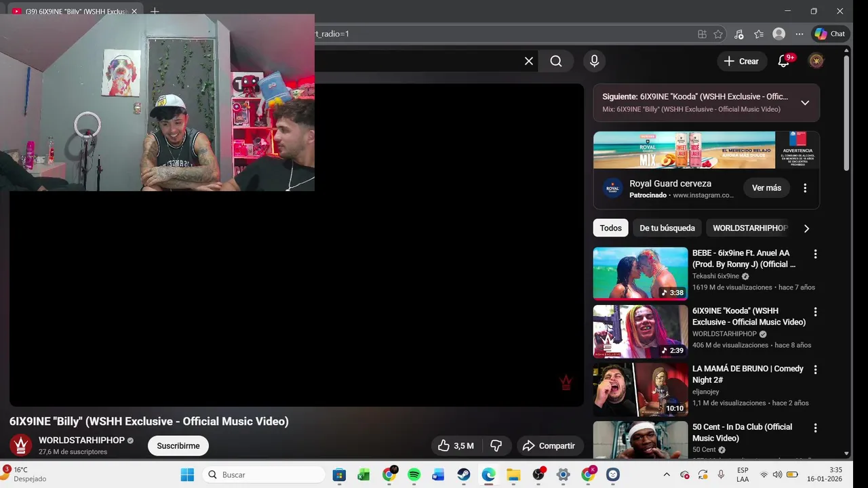Open the volume speaker tray icon
This screenshot has height=488, width=868.
[777, 474]
